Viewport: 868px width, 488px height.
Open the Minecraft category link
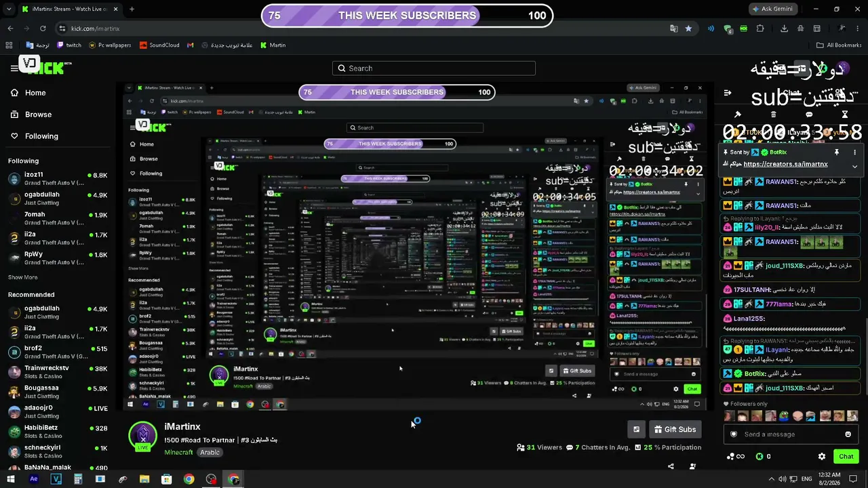coord(178,453)
